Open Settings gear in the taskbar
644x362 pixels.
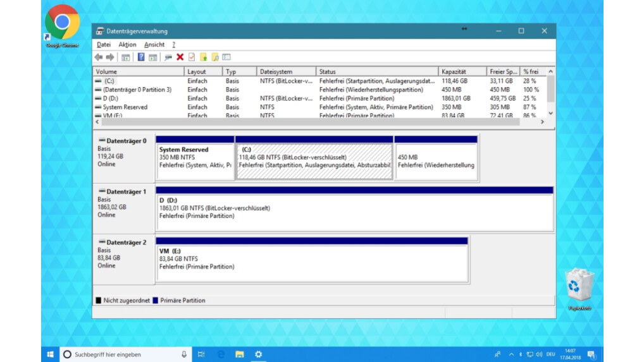tap(258, 354)
